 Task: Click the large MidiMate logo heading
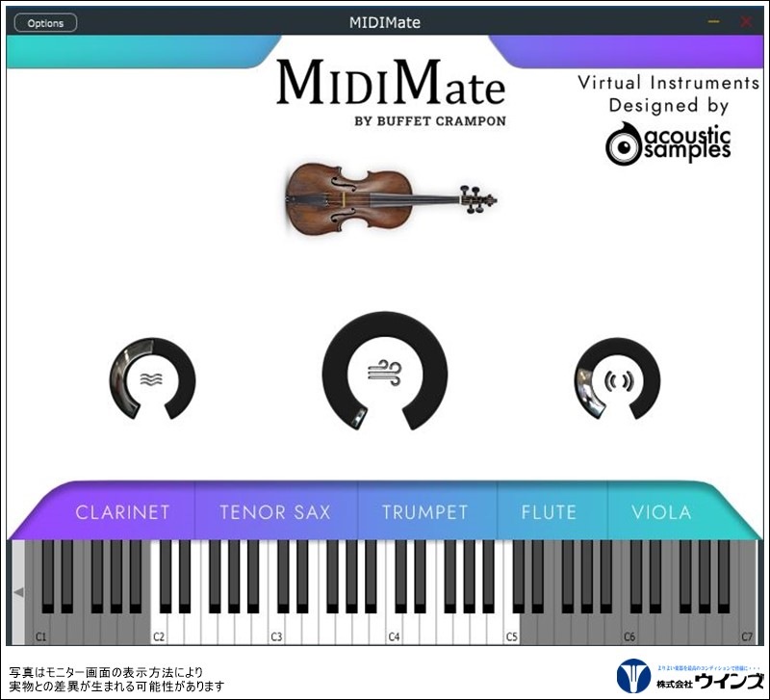pyautogui.click(x=391, y=82)
